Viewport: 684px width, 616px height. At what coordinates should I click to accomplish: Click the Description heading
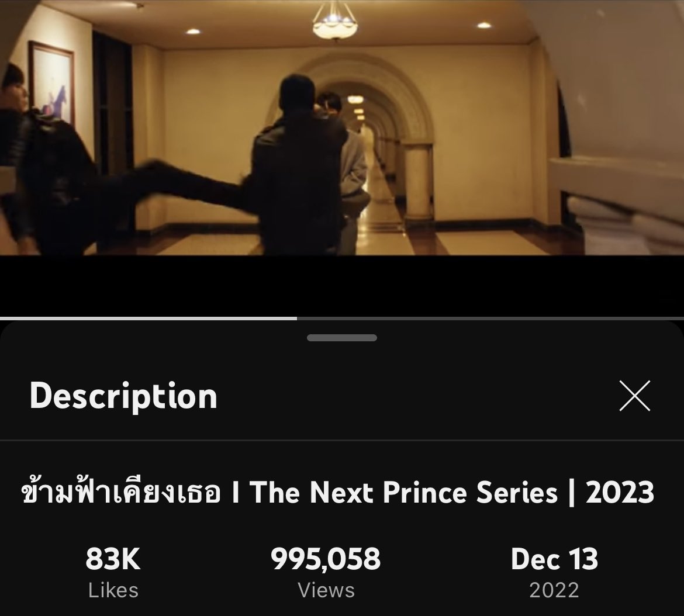click(123, 396)
